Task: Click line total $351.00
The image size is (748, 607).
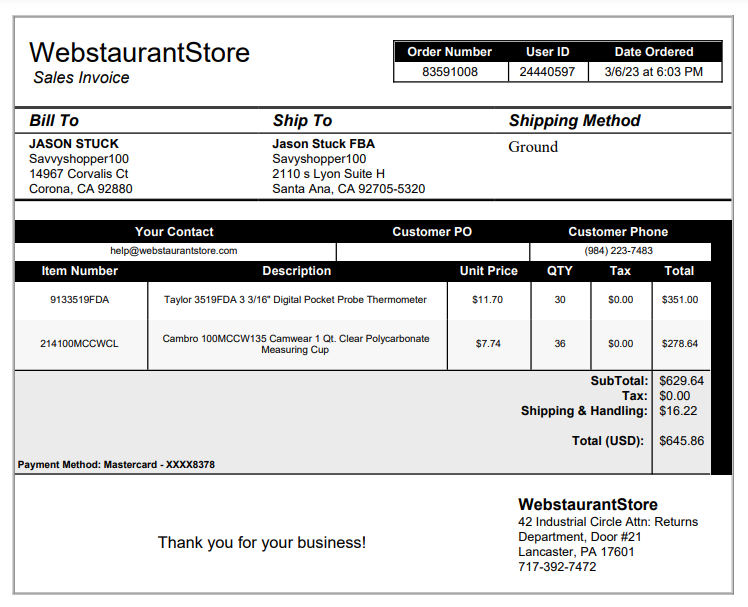Action: [680, 300]
